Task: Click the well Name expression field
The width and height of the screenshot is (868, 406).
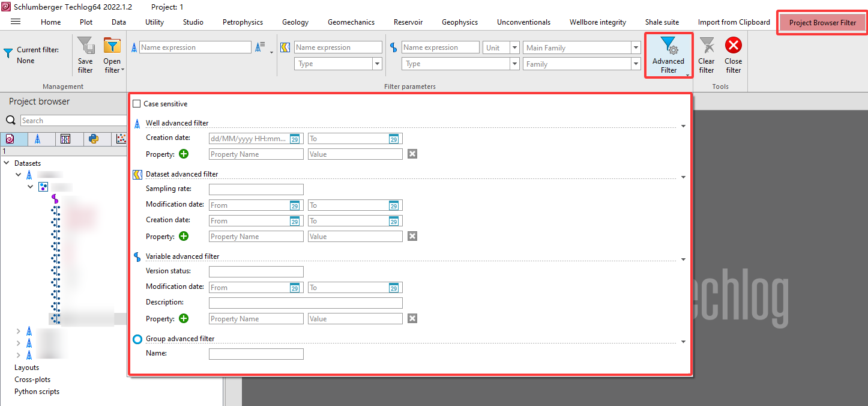Action: 196,47
